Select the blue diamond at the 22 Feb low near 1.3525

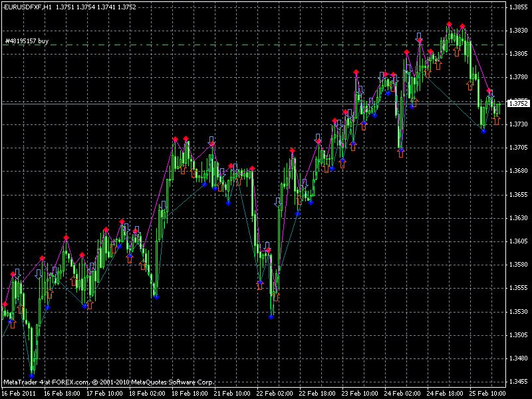pyautogui.click(x=271, y=317)
